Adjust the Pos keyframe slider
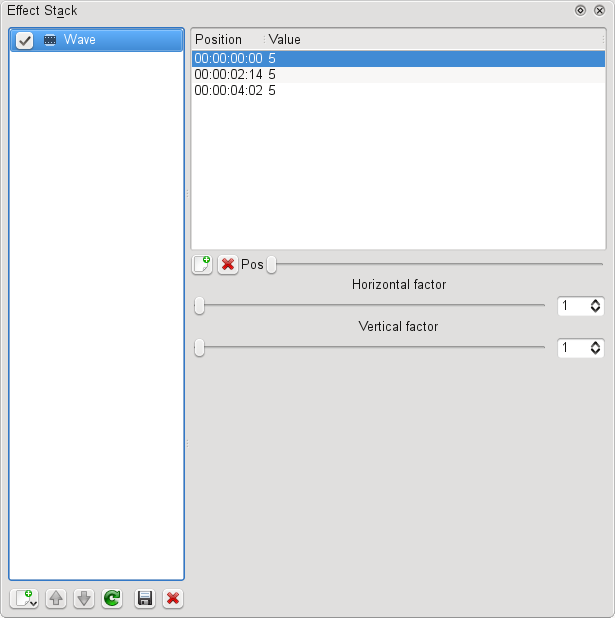This screenshot has height=618, width=615. (272, 264)
